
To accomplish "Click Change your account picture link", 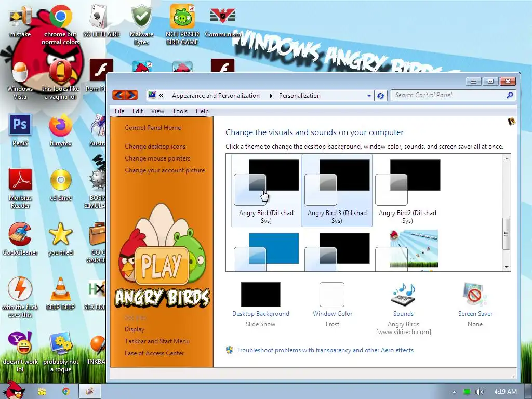I will pos(165,170).
